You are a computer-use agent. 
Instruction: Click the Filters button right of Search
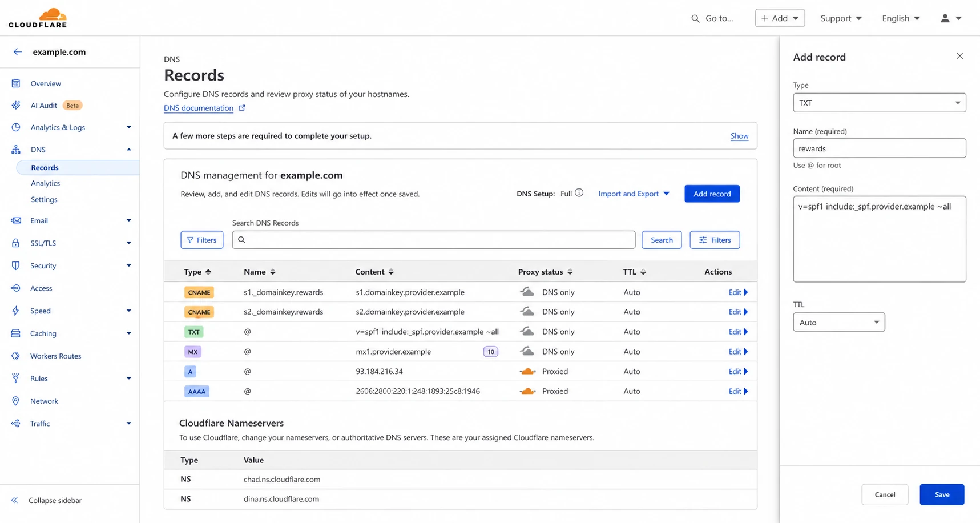tap(715, 240)
